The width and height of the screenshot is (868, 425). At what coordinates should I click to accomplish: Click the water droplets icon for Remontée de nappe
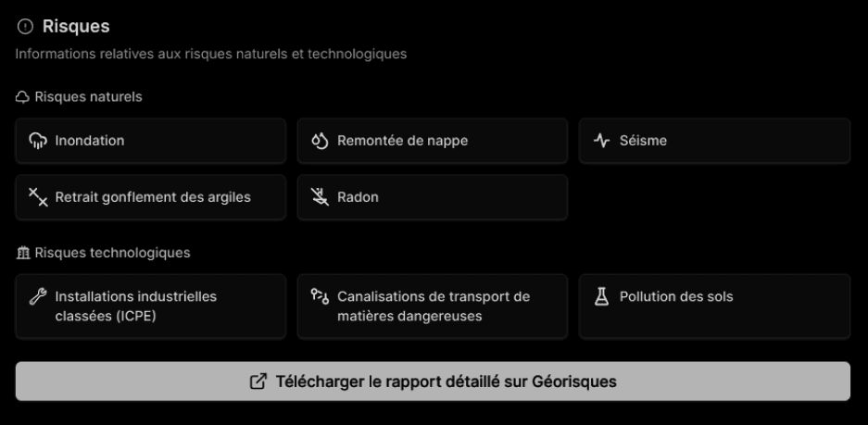click(x=320, y=141)
